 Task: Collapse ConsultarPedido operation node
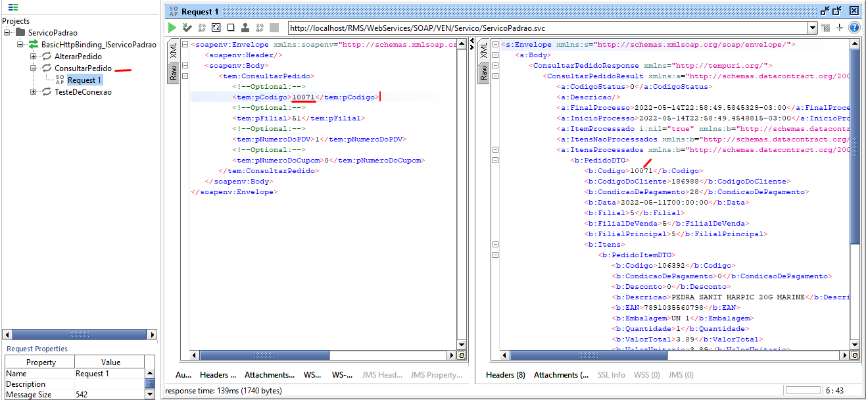[34, 68]
